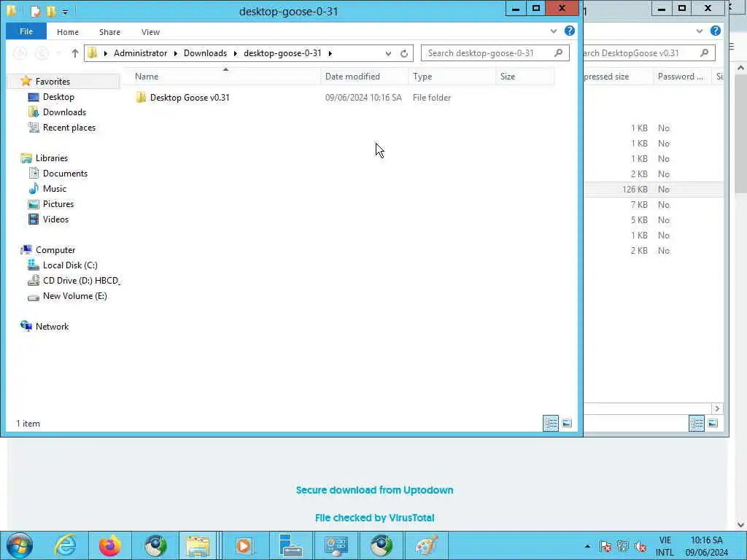Open the Documents library
Viewport: 747px width, 560px height.
(65, 174)
